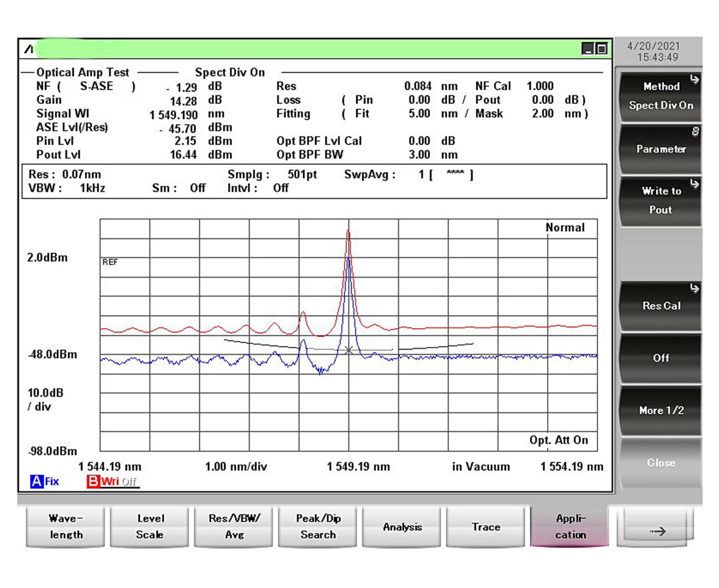Maximize the measurement window

click(601, 49)
